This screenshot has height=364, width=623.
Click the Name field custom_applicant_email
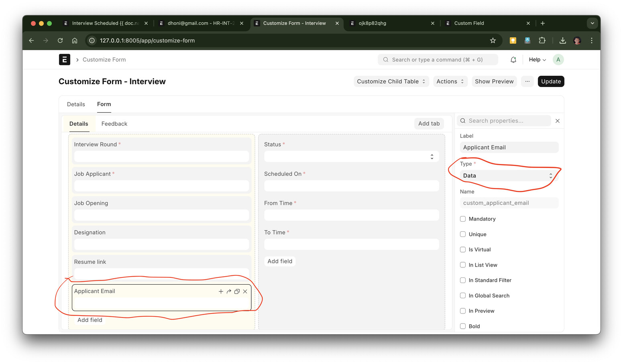509,203
